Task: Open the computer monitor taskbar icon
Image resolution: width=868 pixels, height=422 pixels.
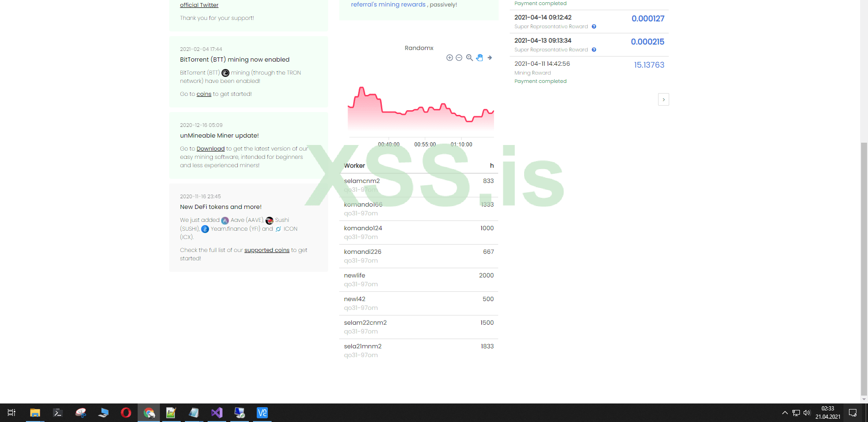Action: (x=103, y=413)
